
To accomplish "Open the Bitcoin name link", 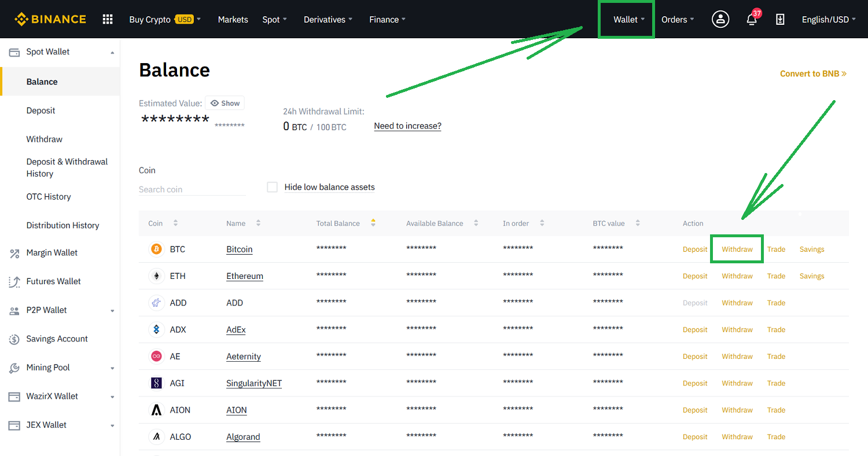I will click(x=240, y=249).
